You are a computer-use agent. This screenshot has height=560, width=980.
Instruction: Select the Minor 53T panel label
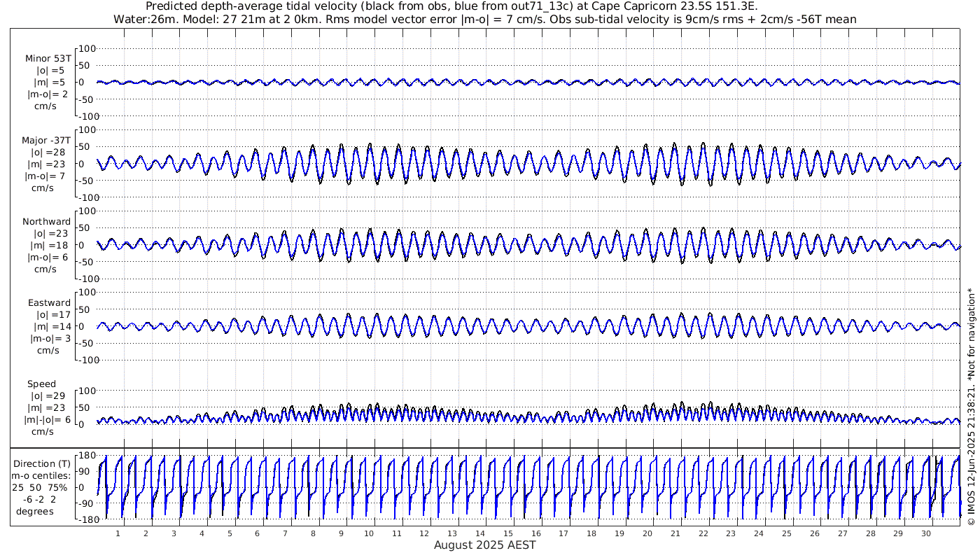click(48, 59)
